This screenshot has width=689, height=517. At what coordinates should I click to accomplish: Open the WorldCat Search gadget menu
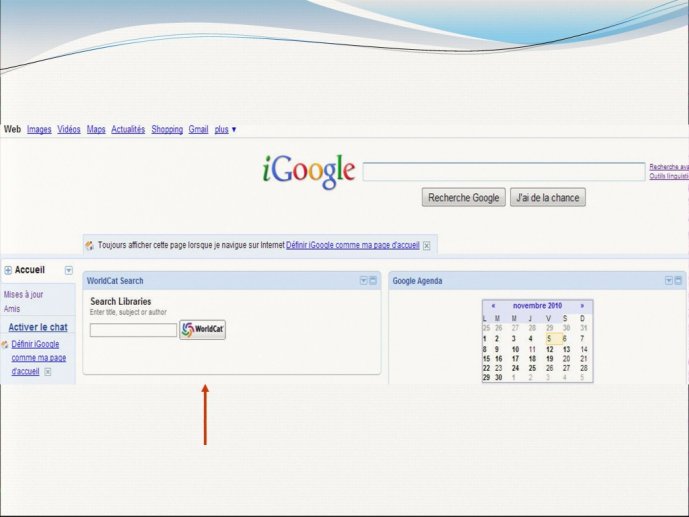click(x=363, y=281)
